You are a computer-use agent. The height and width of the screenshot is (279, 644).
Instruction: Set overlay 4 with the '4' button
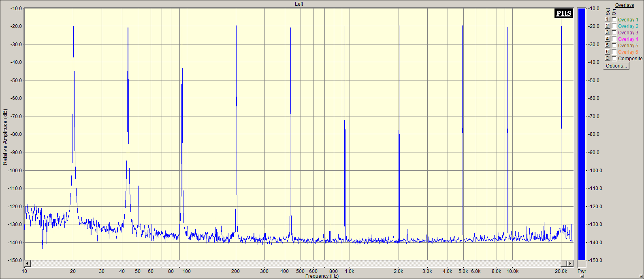[x=607, y=39]
